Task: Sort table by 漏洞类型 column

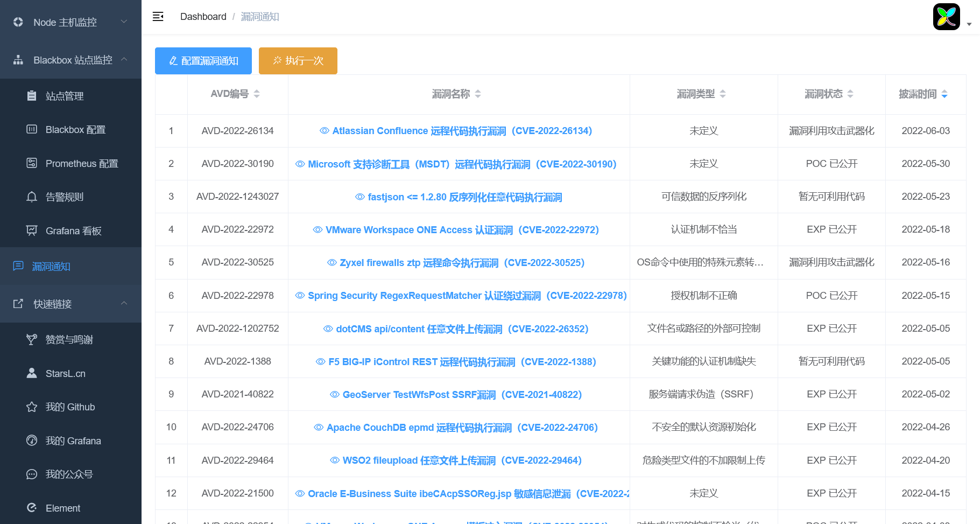Action: click(723, 94)
